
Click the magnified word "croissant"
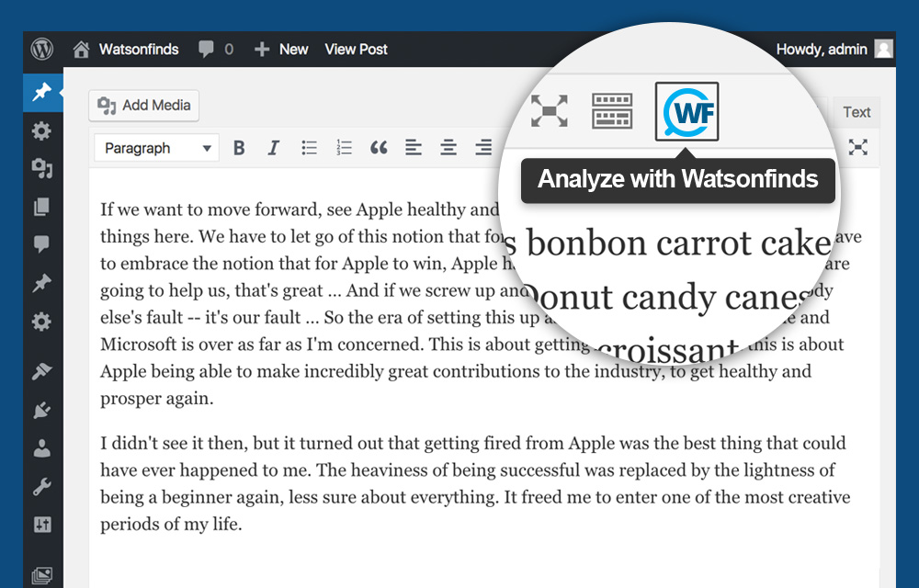coord(667,350)
